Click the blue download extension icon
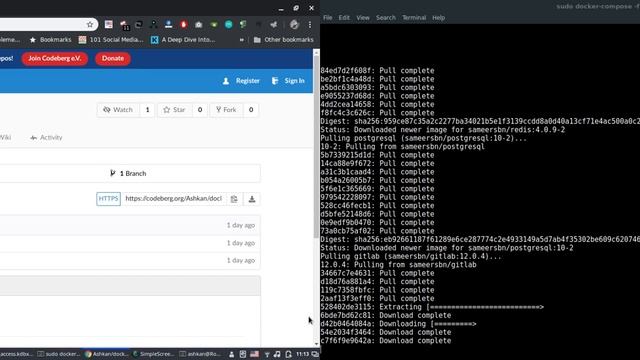This screenshot has height=360, width=640. pos(169,24)
